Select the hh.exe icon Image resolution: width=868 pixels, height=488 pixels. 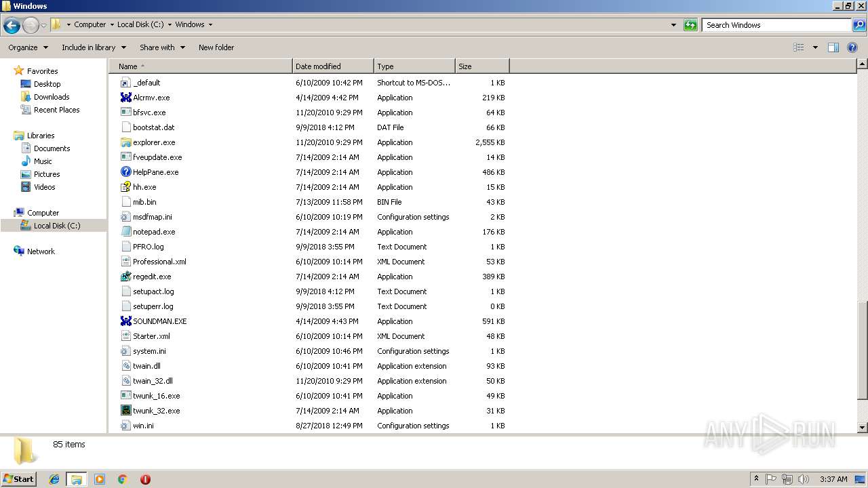pyautogui.click(x=125, y=187)
